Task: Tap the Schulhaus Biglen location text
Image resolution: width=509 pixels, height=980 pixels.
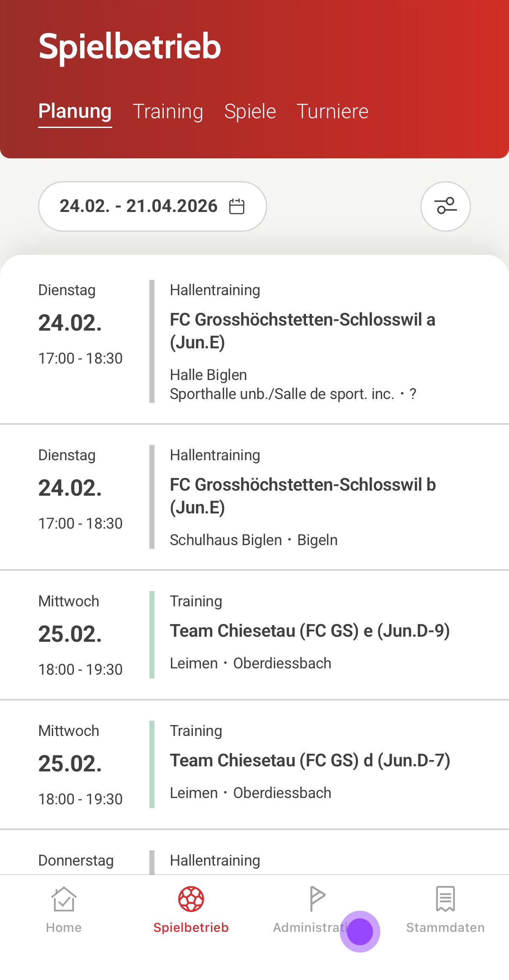Action: [x=226, y=540]
